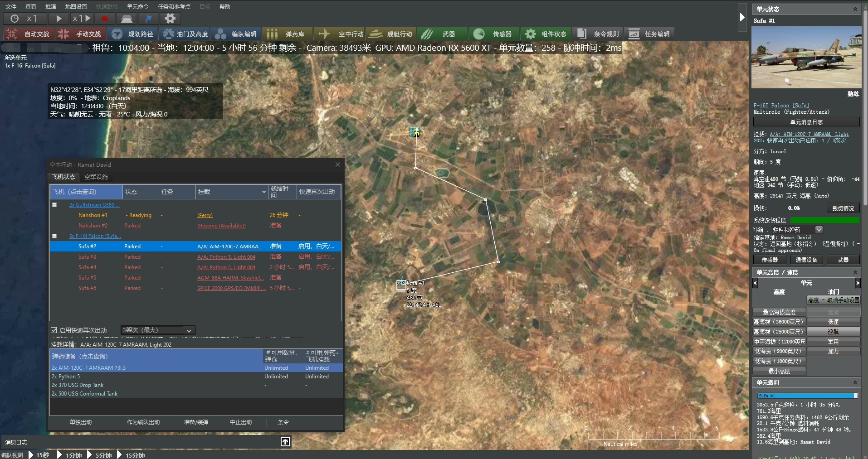Image resolution: width=868 pixels, height=459 pixels.
Task: Click the 毁伤情况 damage button
Action: coord(843,208)
